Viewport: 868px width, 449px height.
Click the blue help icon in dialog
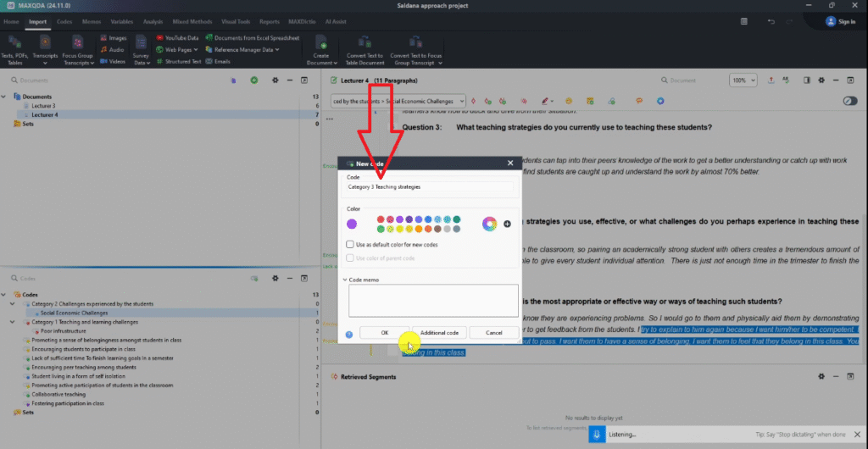click(348, 334)
